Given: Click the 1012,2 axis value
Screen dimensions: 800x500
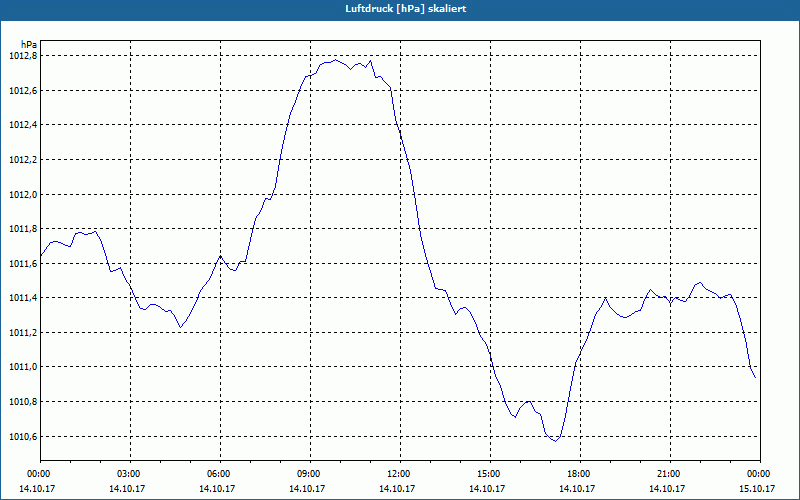Looking at the screenshot, I should pyautogui.click(x=23, y=160).
